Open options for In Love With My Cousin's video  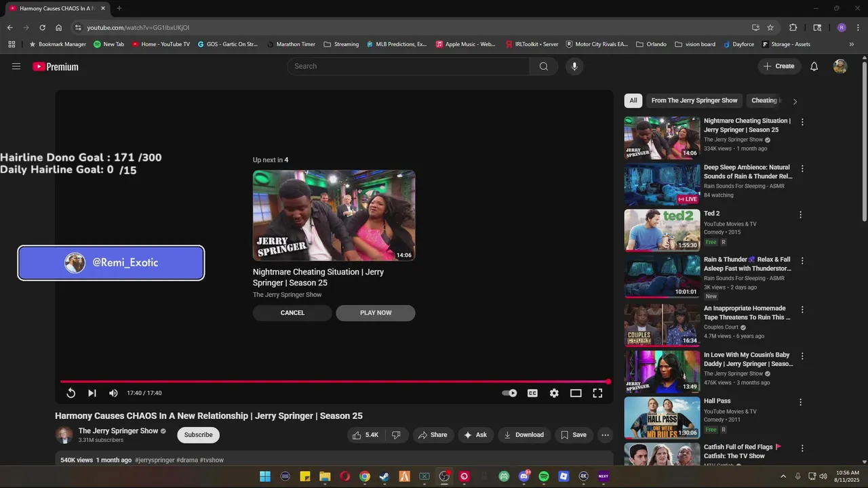pyautogui.click(x=802, y=356)
